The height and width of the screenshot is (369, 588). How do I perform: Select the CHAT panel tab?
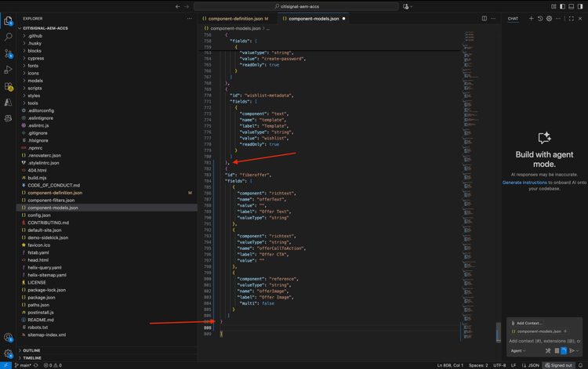coord(513,18)
